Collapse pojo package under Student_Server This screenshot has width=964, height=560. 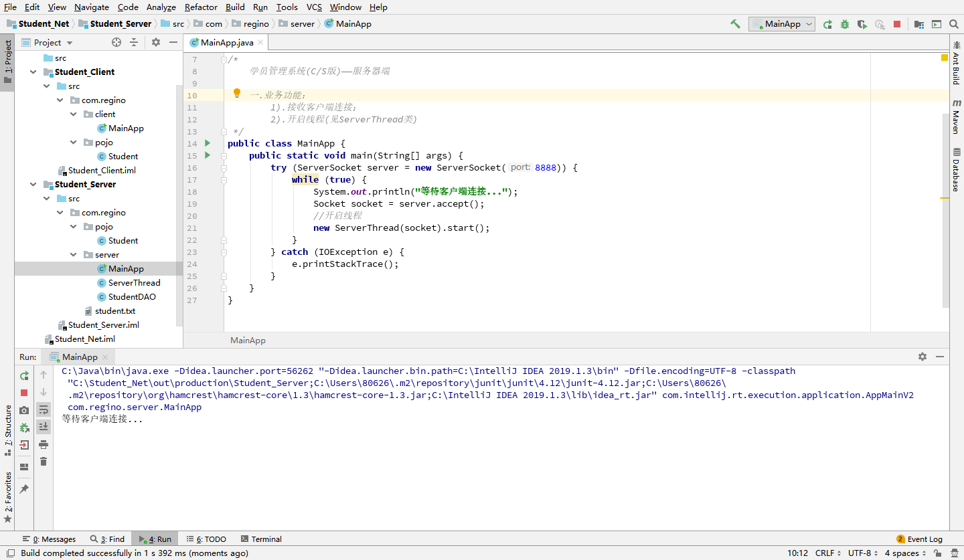coord(74,226)
